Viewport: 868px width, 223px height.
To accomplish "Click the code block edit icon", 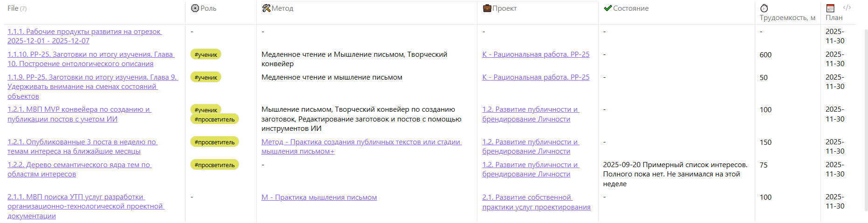I will click(x=847, y=8).
